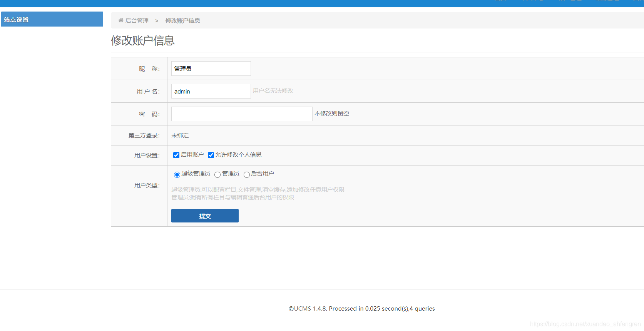Click into the 密码 password field
Image resolution: width=644 pixels, height=331 pixels.
pos(241,114)
